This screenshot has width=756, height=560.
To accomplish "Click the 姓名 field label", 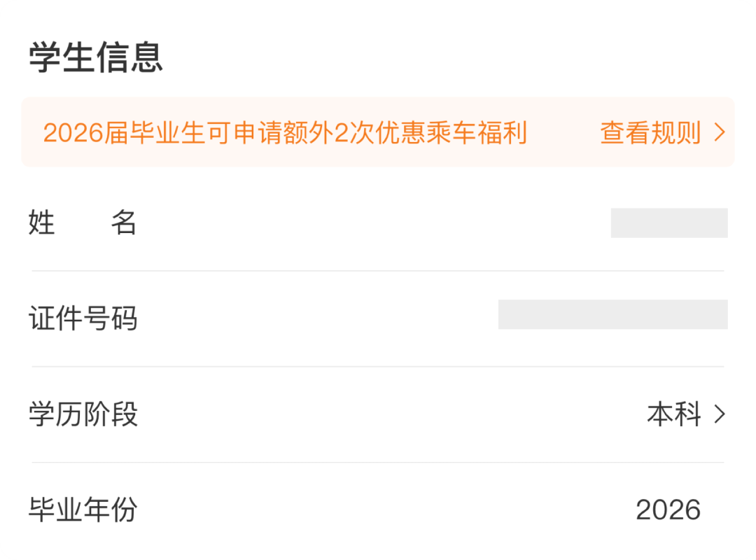I will point(83,223).
